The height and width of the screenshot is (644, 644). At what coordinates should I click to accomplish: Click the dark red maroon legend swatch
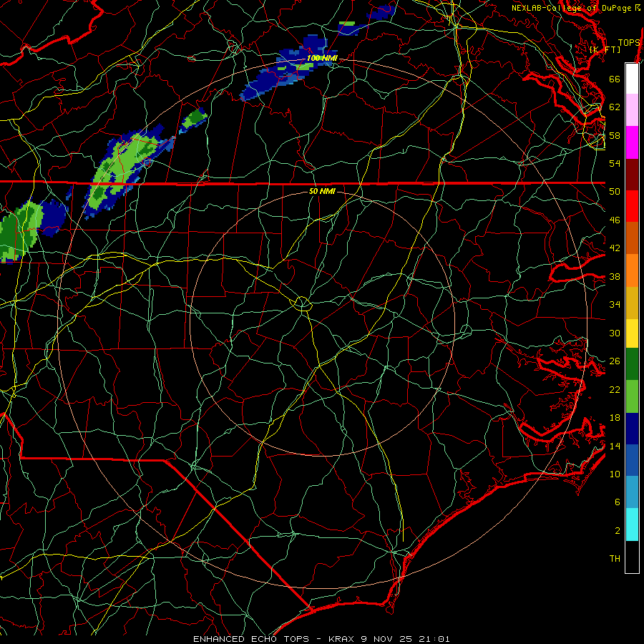tap(632, 175)
